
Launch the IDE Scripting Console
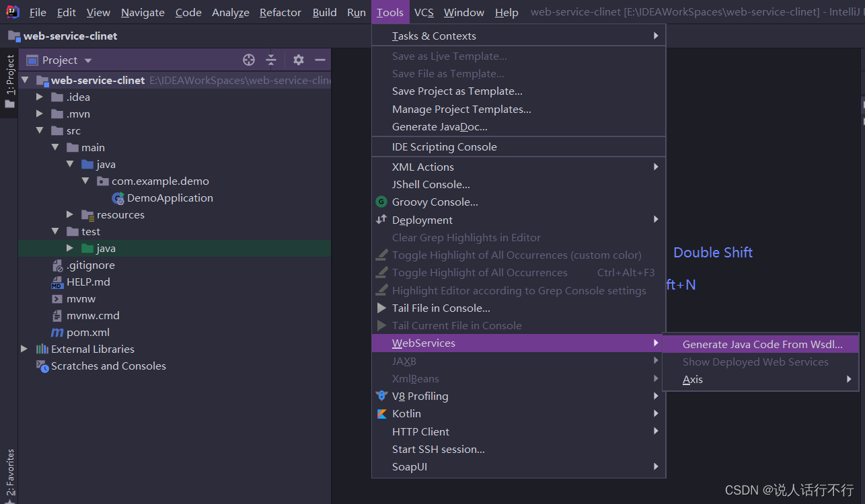coord(445,146)
